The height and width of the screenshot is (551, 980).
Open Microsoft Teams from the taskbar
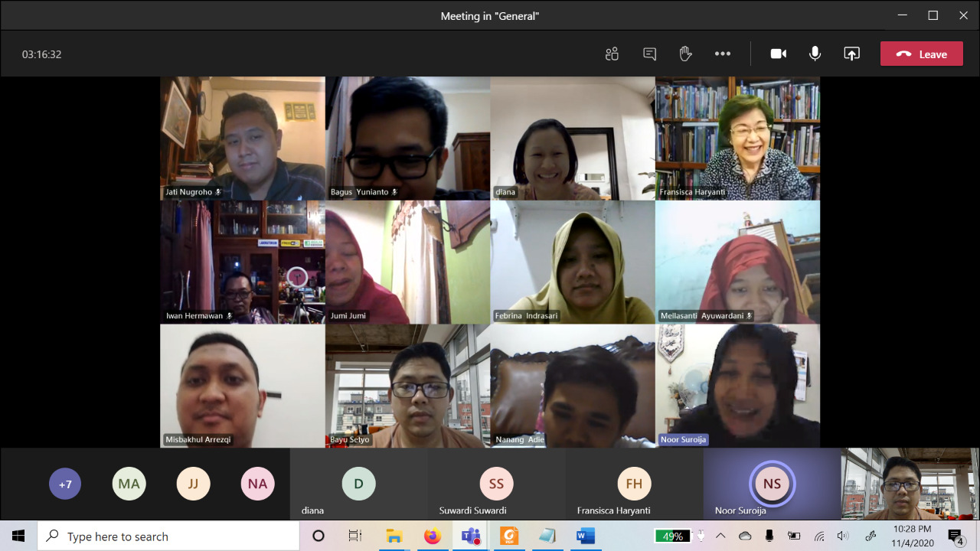click(x=470, y=536)
